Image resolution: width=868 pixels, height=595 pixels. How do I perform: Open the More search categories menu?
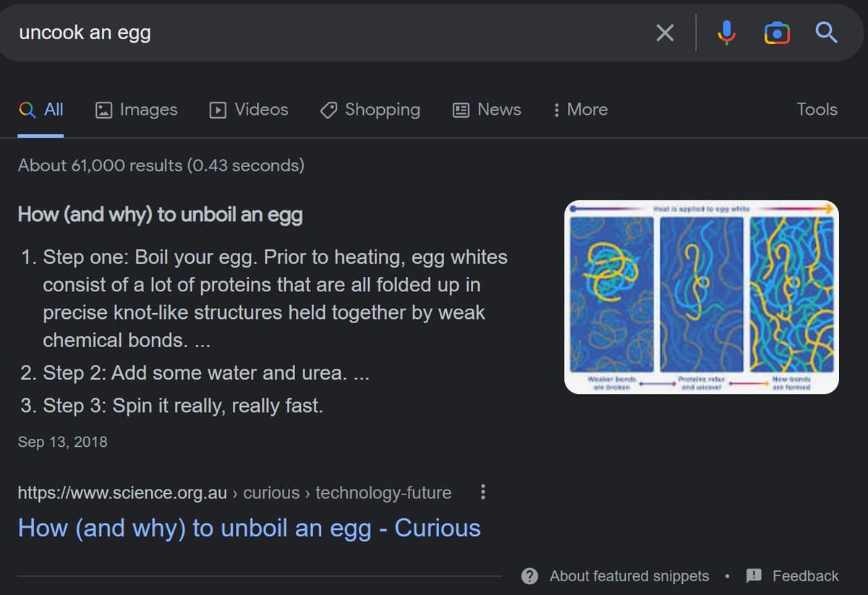pyautogui.click(x=579, y=109)
